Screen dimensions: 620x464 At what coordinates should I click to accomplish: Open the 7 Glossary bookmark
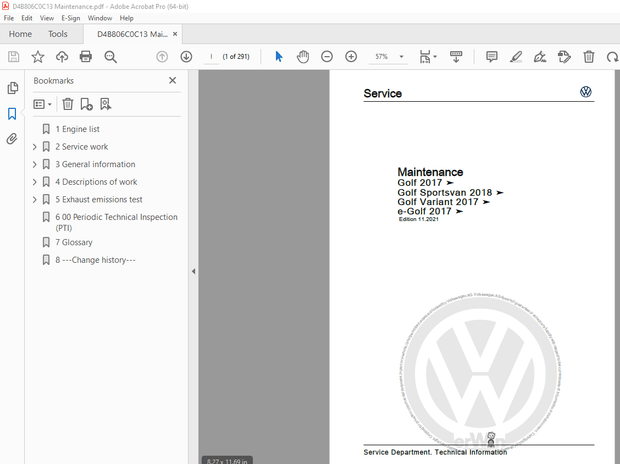(x=74, y=242)
